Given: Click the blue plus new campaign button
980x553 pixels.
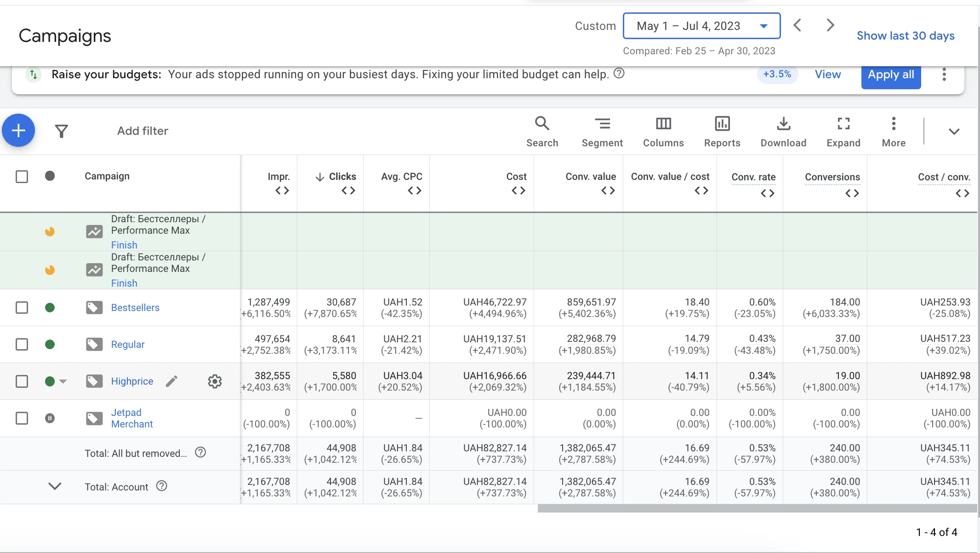Looking at the screenshot, I should [18, 131].
